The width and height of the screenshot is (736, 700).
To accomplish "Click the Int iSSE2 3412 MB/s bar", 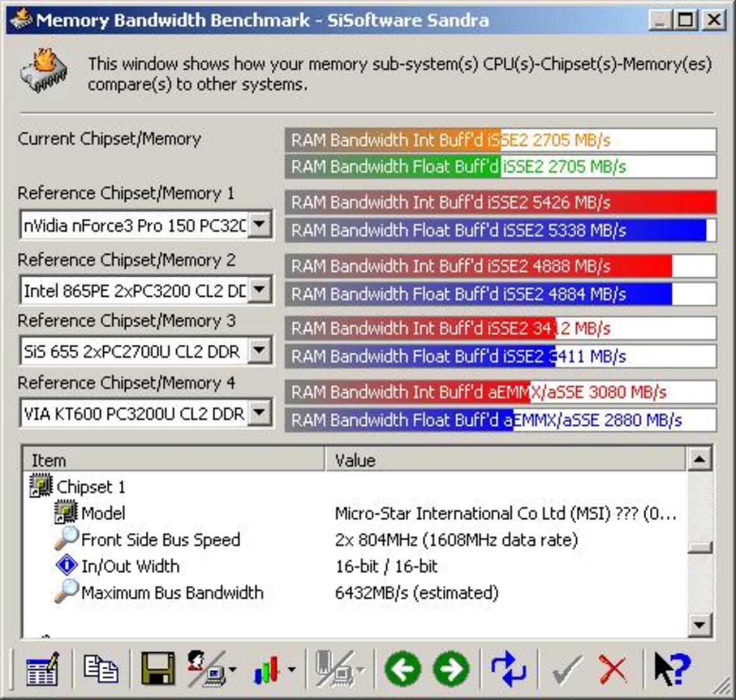I will pyautogui.click(x=500, y=328).
